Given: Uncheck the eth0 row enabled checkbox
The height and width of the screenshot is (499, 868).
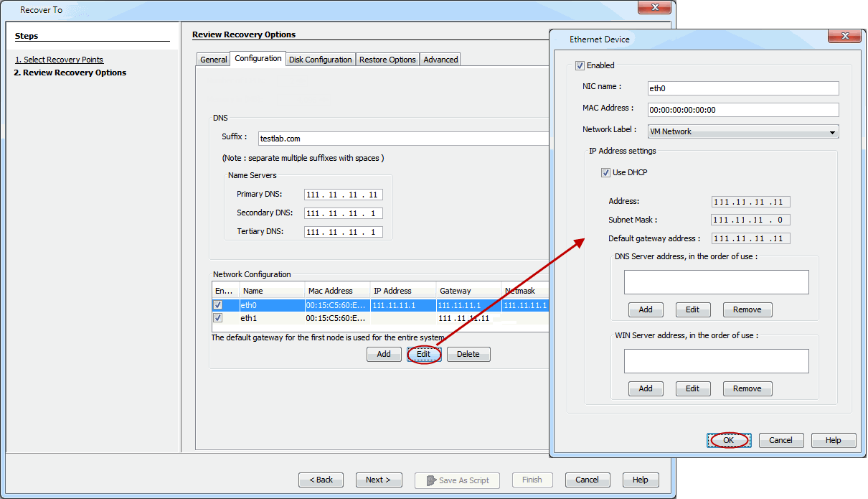Looking at the screenshot, I should coord(218,305).
